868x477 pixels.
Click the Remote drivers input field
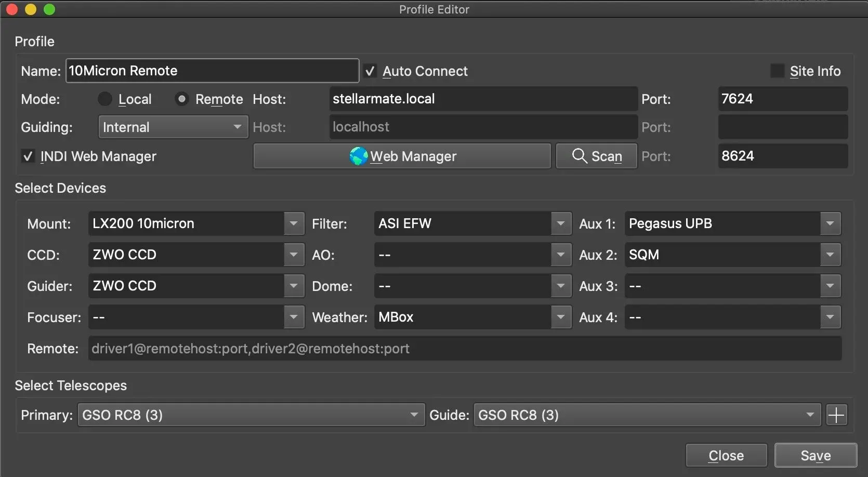point(464,349)
